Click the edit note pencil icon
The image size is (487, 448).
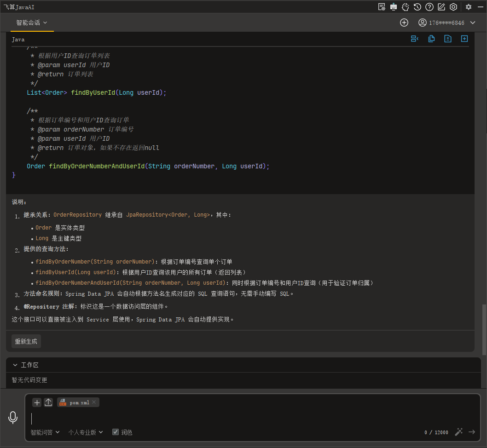point(441,7)
